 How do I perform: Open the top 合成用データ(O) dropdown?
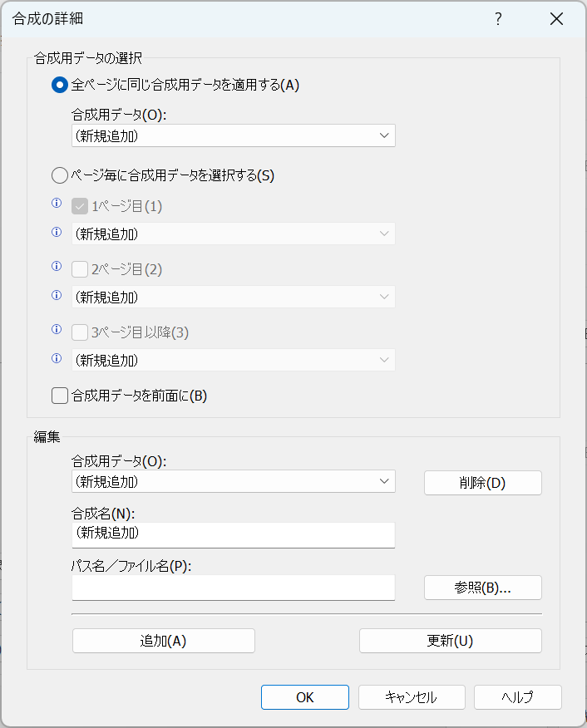point(233,135)
